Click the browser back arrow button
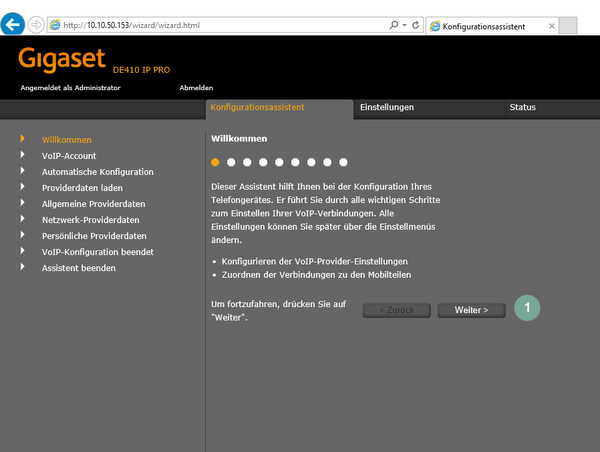This screenshot has width=600, height=452. 14,24
